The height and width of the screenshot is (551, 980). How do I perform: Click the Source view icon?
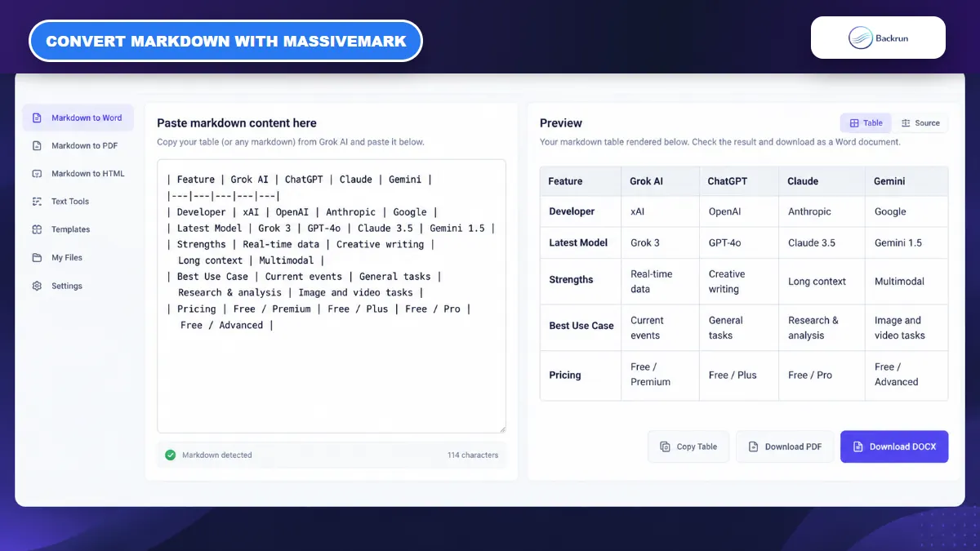pyautogui.click(x=906, y=123)
